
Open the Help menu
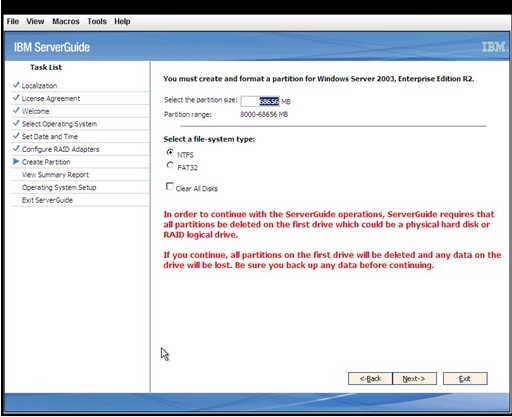(x=122, y=21)
